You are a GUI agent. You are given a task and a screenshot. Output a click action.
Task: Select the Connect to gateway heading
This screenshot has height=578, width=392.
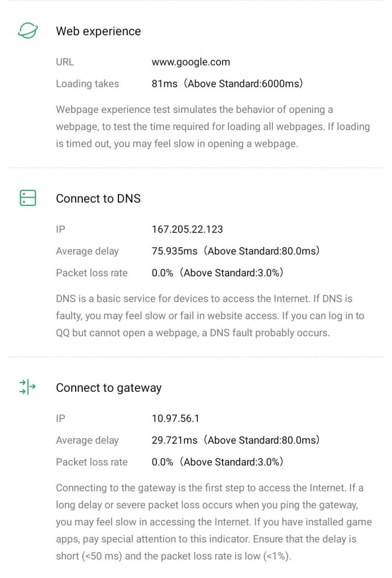pyautogui.click(x=109, y=388)
